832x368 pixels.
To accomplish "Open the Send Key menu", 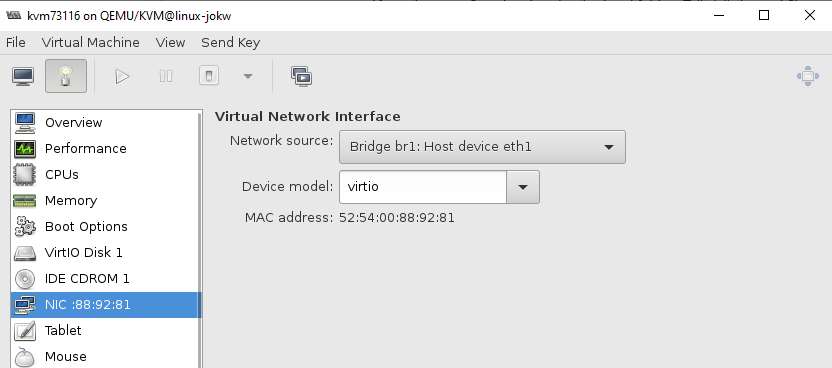I will pos(230,42).
